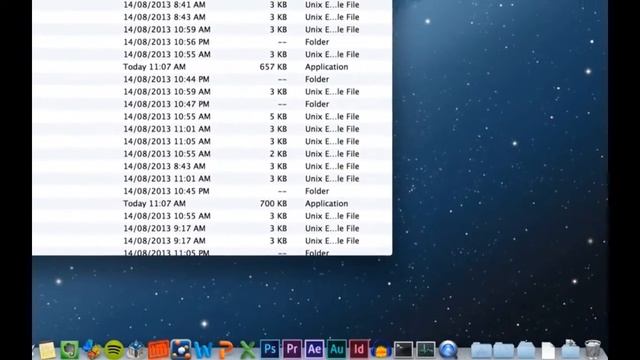Open Adobe After Effects (Ae) icon
640x360 pixels.
[x=314, y=349]
